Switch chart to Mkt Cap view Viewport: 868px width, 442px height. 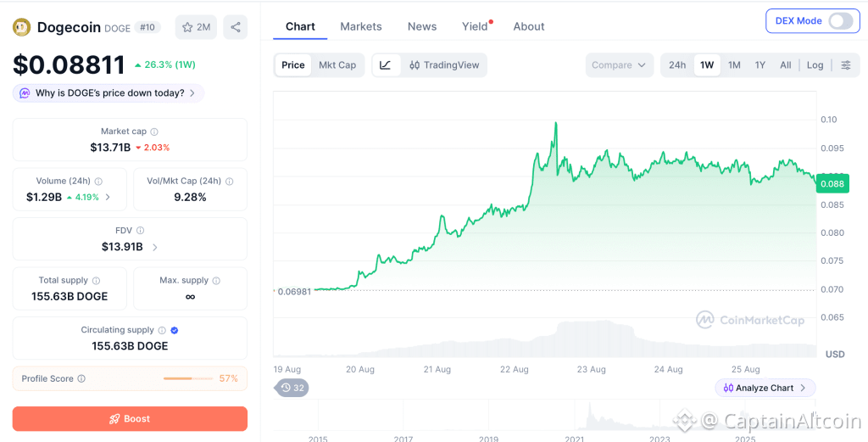click(x=337, y=64)
